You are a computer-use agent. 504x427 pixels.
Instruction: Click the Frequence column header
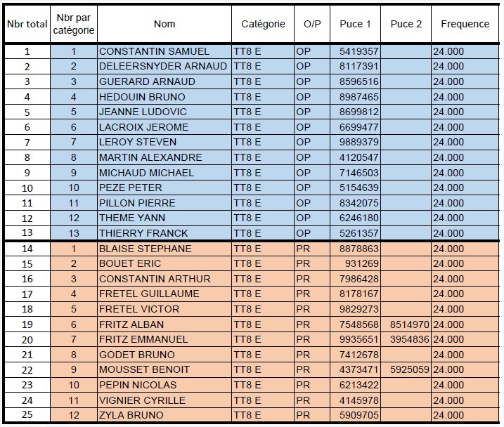465,24
